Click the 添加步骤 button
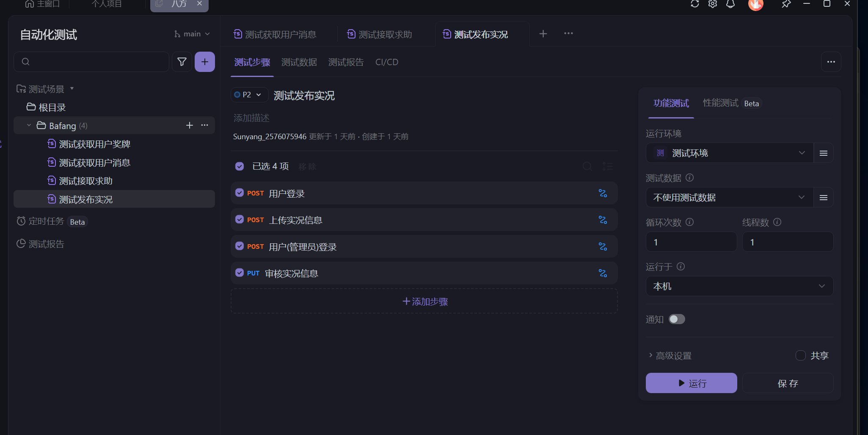 click(424, 301)
